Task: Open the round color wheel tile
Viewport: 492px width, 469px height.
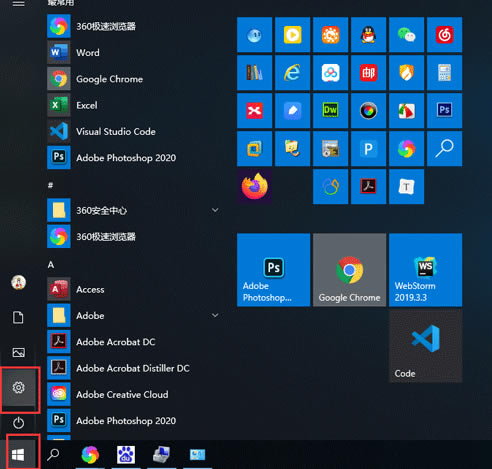Action: coord(368,111)
